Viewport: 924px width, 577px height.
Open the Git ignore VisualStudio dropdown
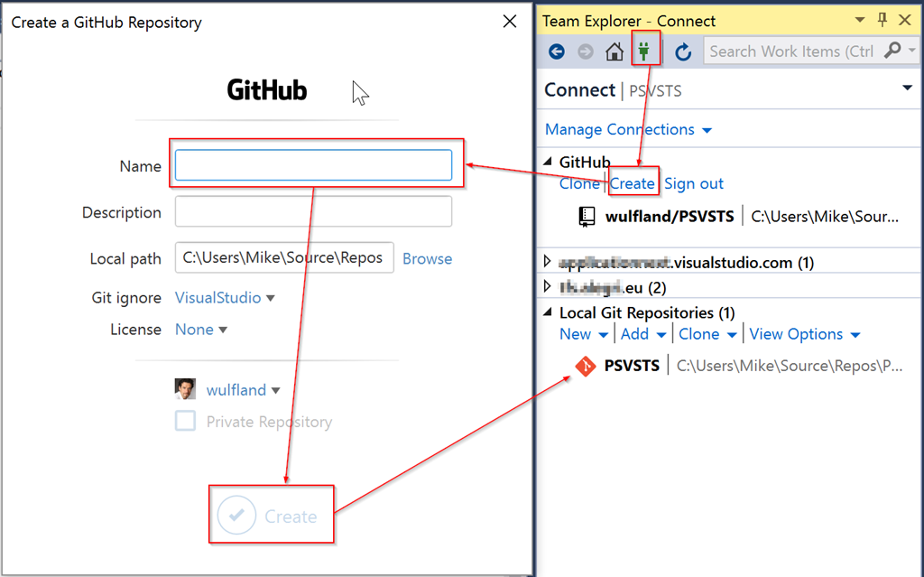[x=225, y=298]
